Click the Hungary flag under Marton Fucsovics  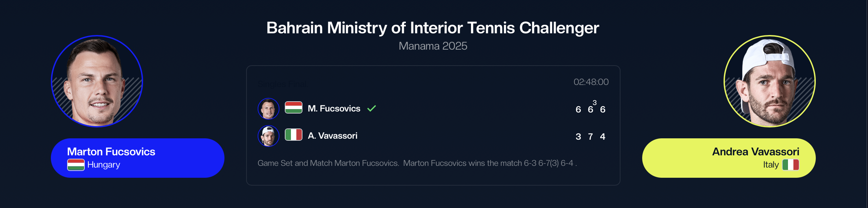click(x=76, y=165)
